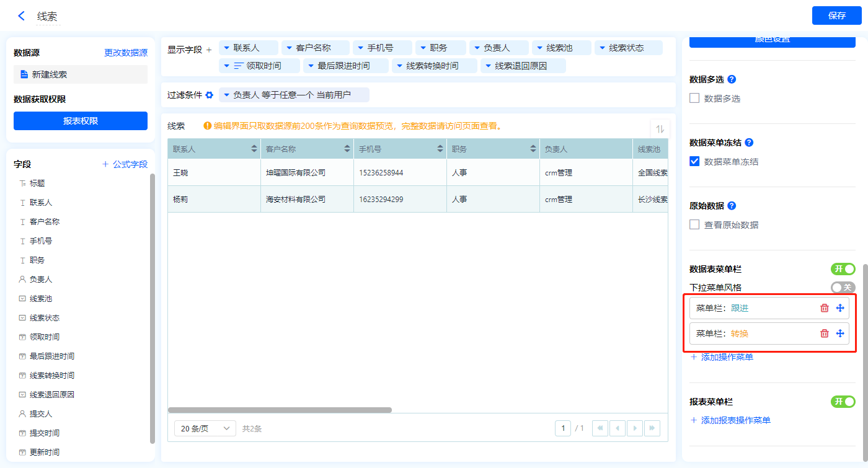Delete the 跟进 menu bar item

[x=824, y=308]
